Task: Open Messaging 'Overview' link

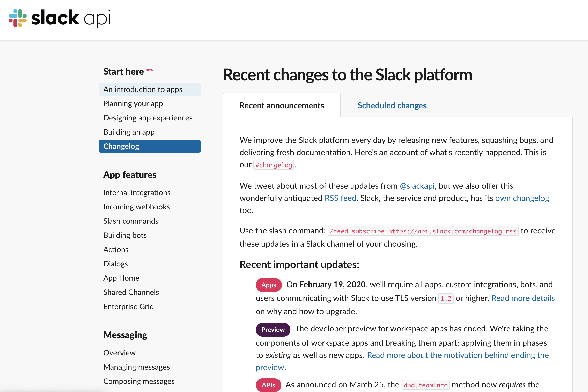Action: point(119,353)
